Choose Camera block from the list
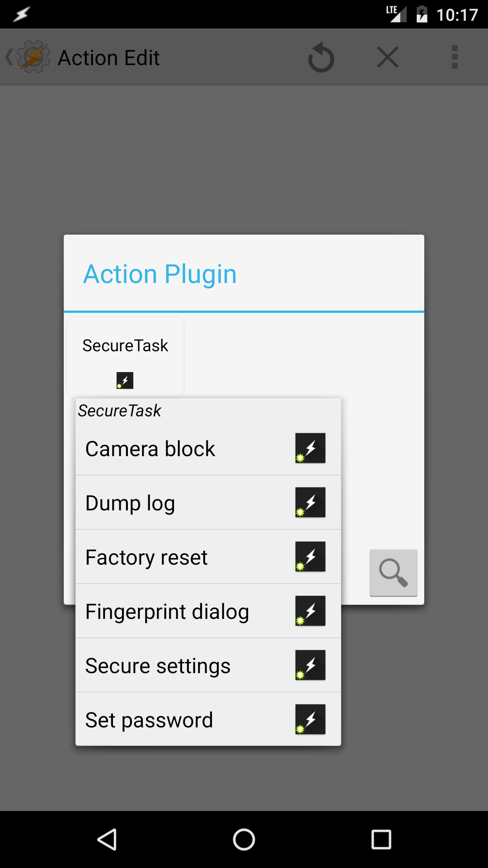The height and width of the screenshot is (868, 488). point(150,449)
